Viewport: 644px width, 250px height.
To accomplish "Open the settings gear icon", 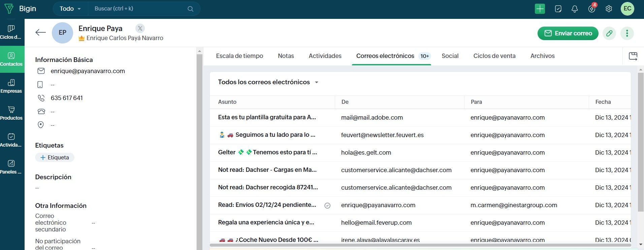I will pos(609,9).
